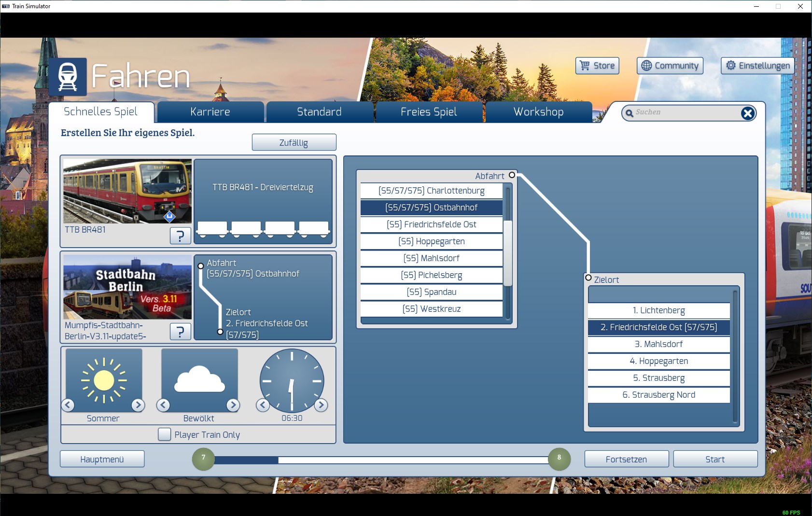Switch to the Schnelles Spiel tab

pos(101,112)
